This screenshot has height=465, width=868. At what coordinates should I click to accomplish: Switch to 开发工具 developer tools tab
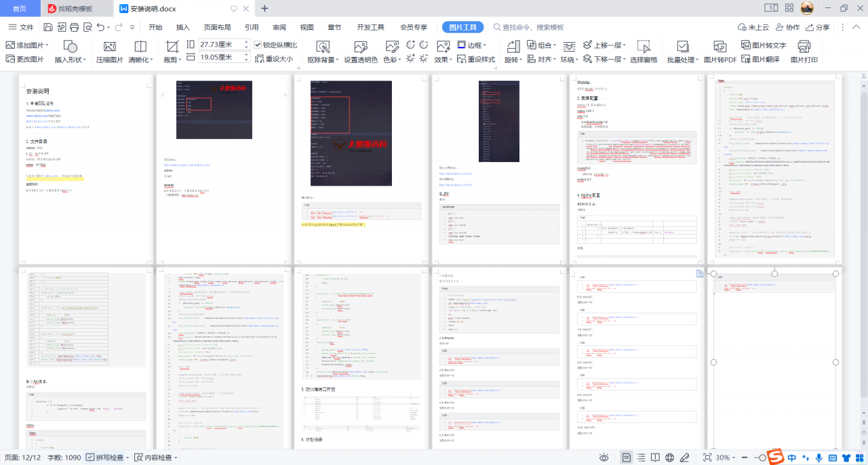pos(370,27)
